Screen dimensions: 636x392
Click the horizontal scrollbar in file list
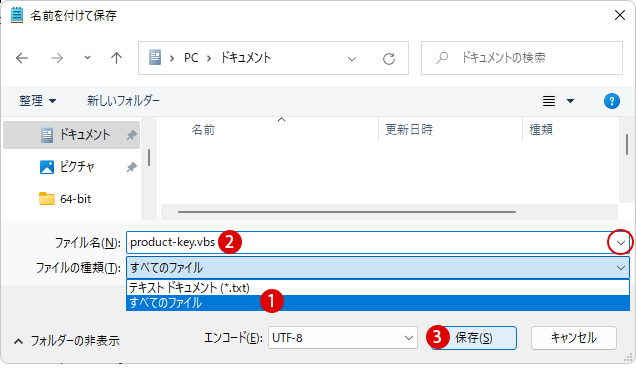coord(347,212)
